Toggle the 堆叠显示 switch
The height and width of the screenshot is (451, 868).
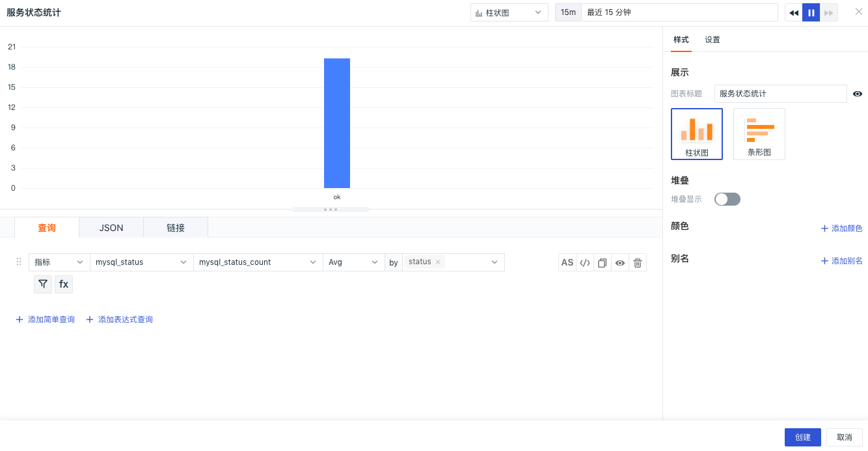point(727,199)
